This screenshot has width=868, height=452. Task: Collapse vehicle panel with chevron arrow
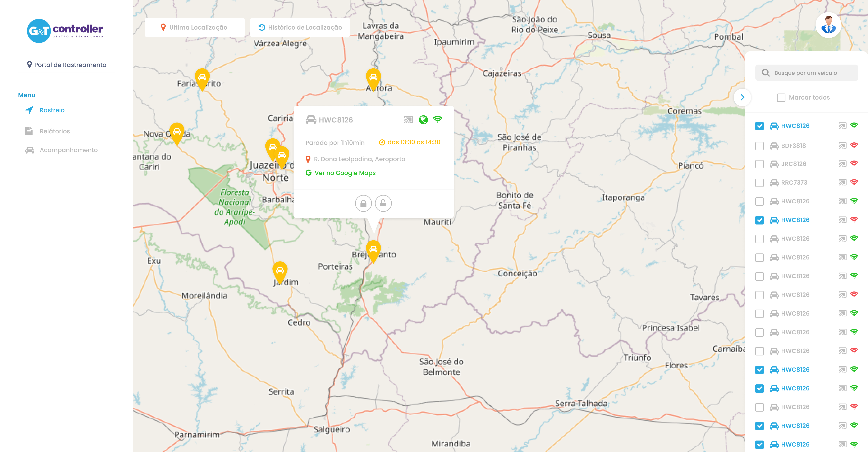tap(742, 98)
